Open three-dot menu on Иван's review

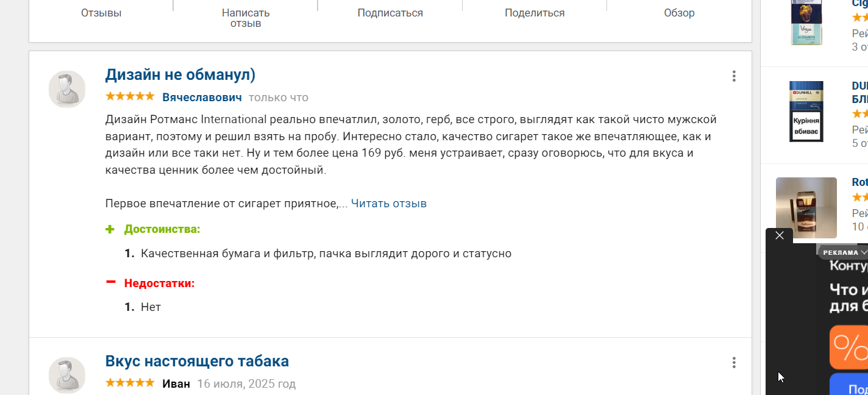coord(734,363)
